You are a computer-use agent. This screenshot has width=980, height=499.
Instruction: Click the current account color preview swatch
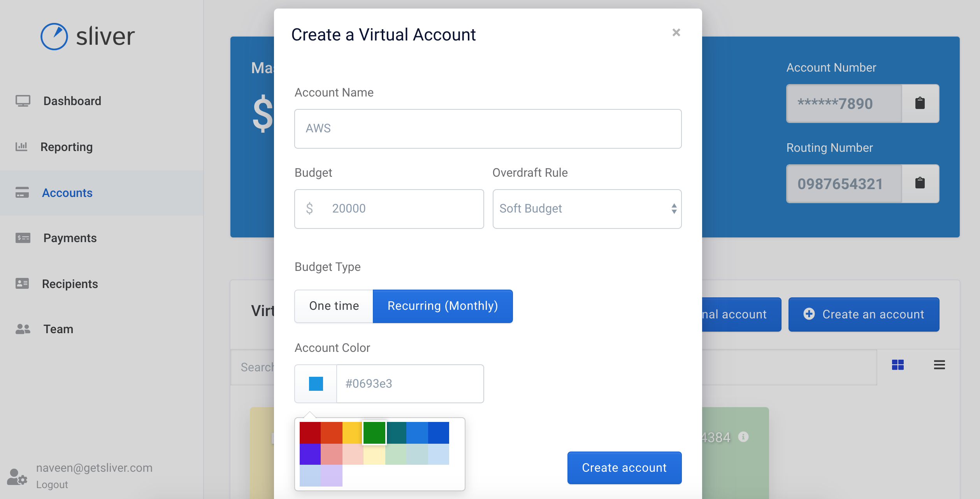tap(316, 384)
